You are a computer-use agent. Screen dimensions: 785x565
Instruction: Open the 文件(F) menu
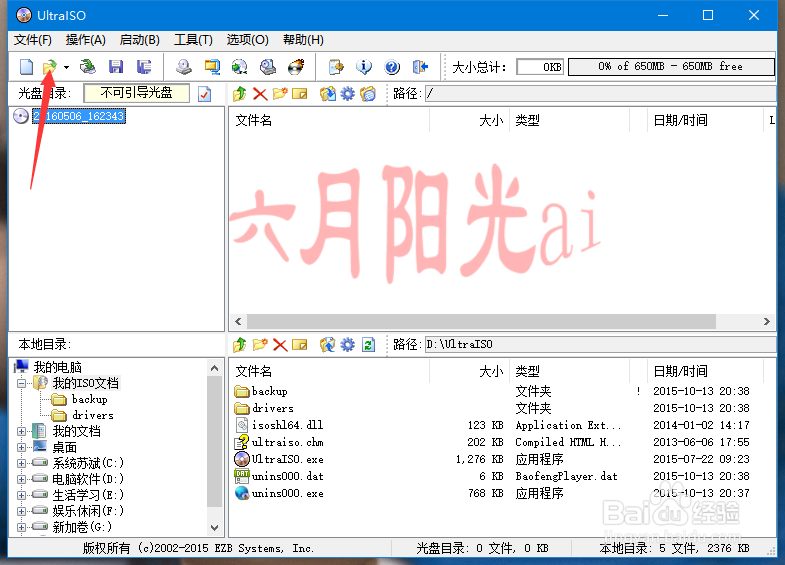[33, 40]
